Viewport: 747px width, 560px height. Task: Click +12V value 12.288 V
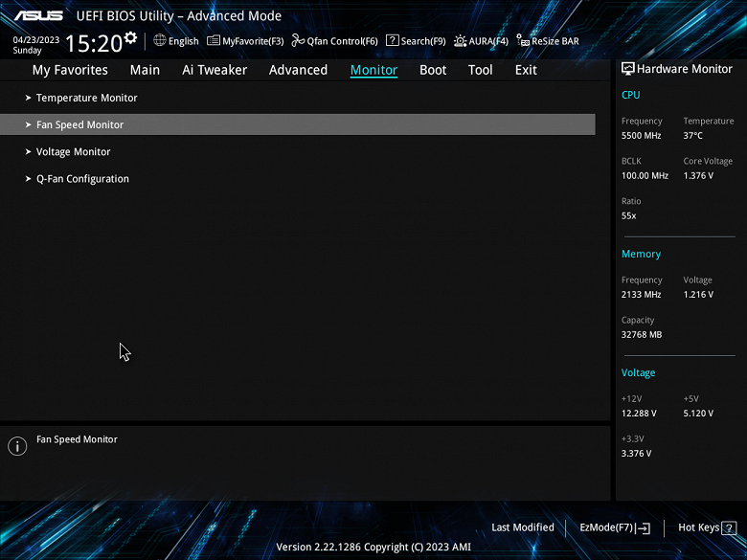639,414
